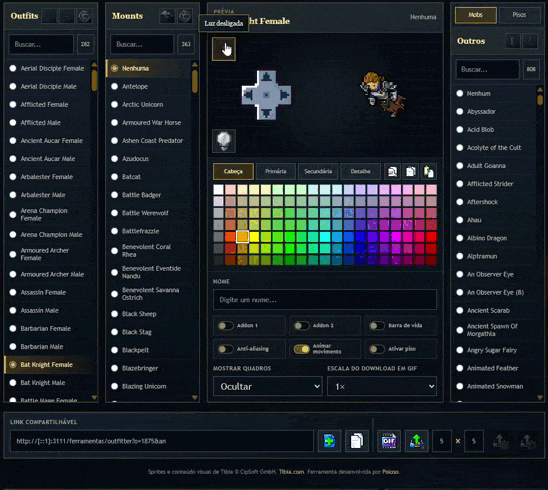This screenshot has height=490, width=548.
Task: Switch to the Primária color tab
Action: click(x=276, y=171)
